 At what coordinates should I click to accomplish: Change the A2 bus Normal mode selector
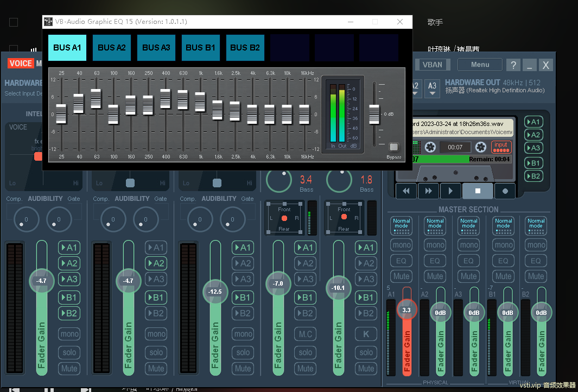435,225
